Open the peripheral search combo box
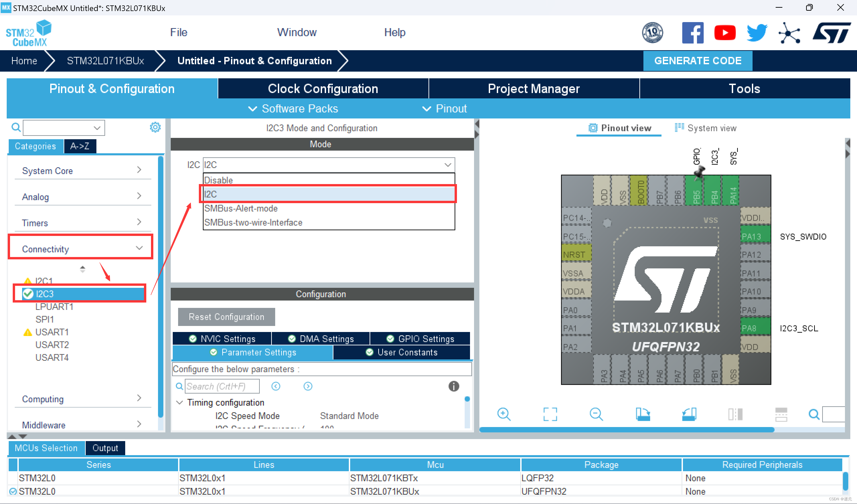Image resolution: width=857 pixels, height=504 pixels. point(64,128)
